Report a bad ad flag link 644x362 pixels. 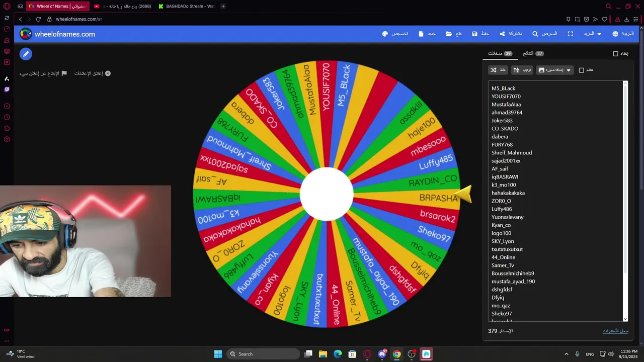pyautogui.click(x=43, y=73)
